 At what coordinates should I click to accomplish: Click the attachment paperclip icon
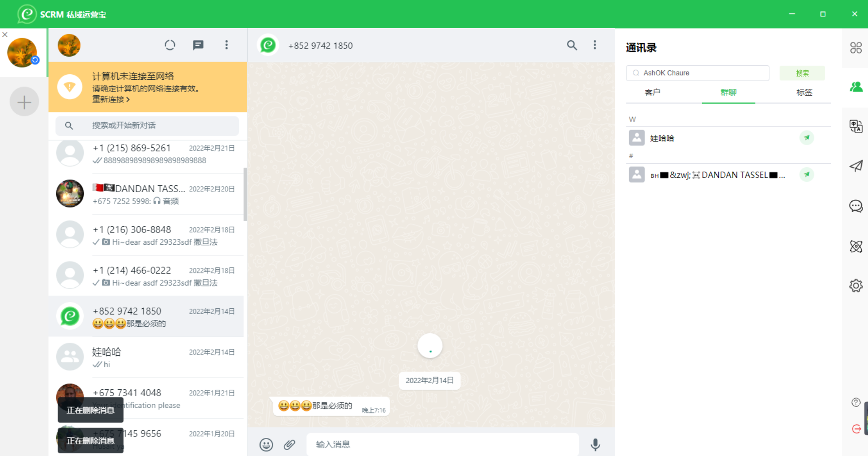coord(290,445)
